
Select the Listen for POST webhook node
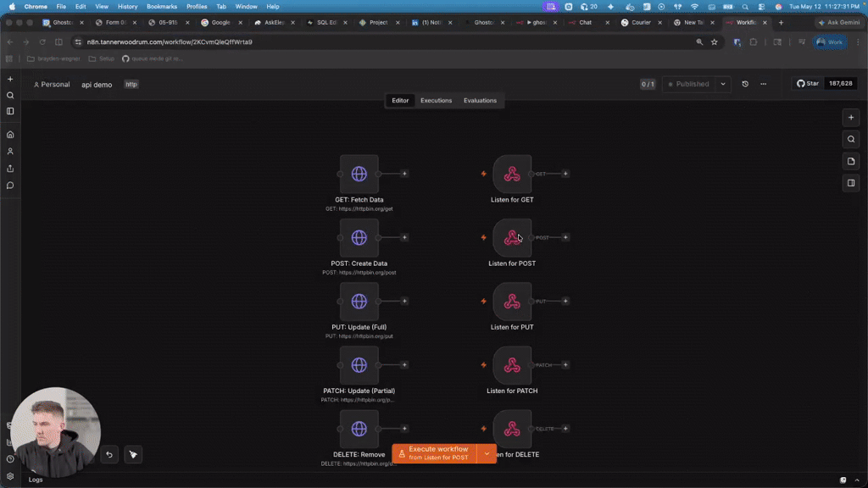point(511,237)
